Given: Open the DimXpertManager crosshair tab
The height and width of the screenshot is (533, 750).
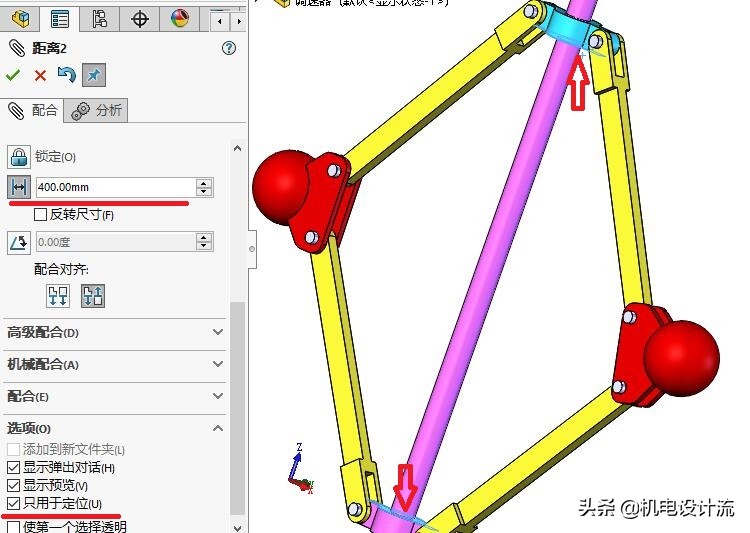Looking at the screenshot, I should (x=140, y=19).
